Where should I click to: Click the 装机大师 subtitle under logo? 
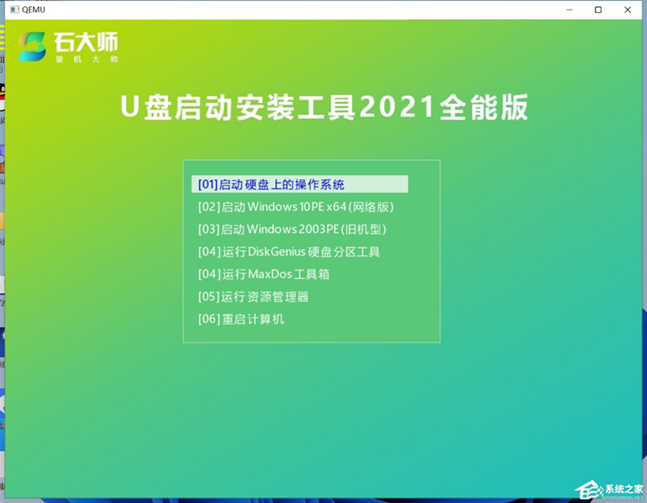click(x=87, y=59)
